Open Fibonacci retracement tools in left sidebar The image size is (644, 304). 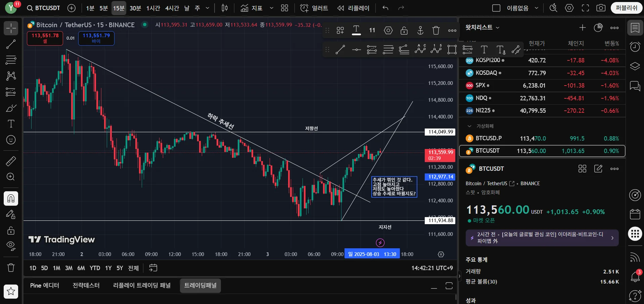11,60
